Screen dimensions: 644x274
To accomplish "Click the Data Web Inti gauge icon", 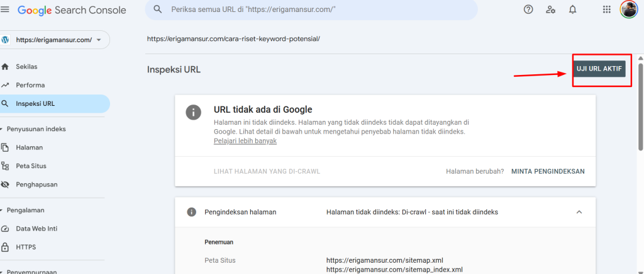I will click(5, 229).
